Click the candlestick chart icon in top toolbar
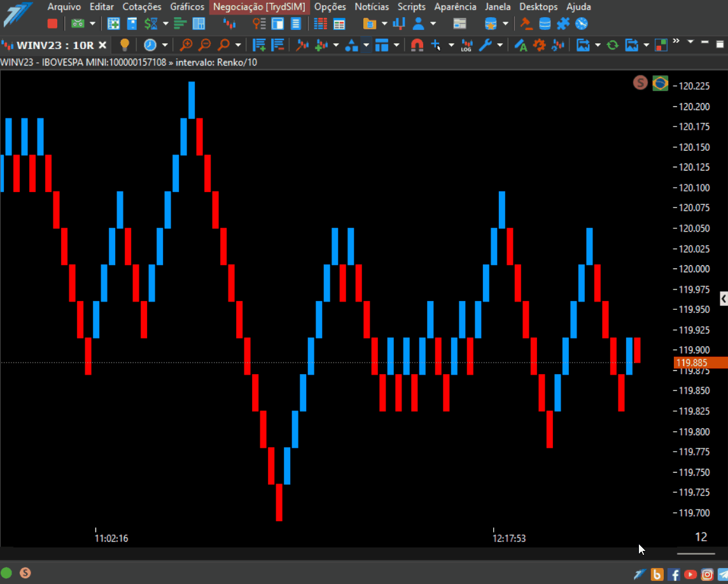Image resolution: width=728 pixels, height=584 pixels. click(229, 23)
